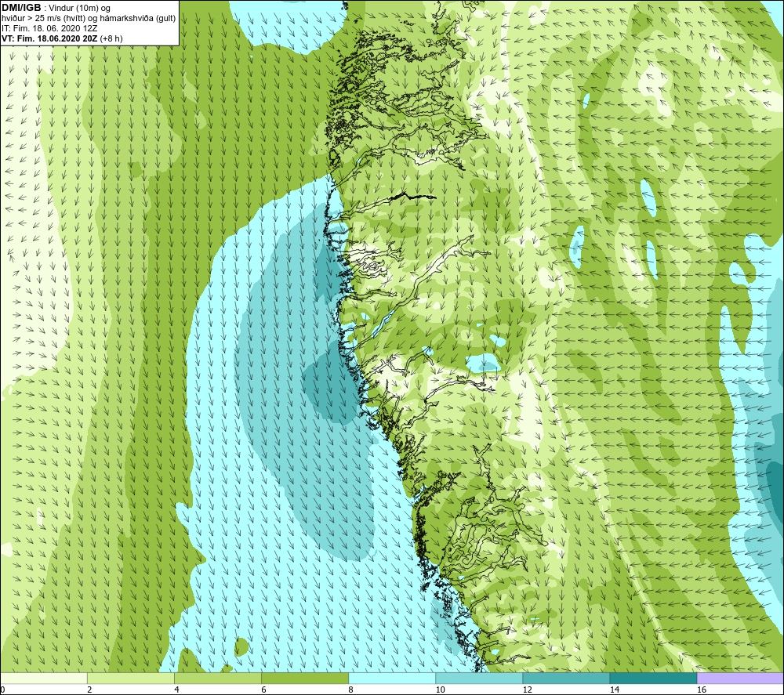Click the dark teal 14–16 m/s legend segment

pos(653,678)
